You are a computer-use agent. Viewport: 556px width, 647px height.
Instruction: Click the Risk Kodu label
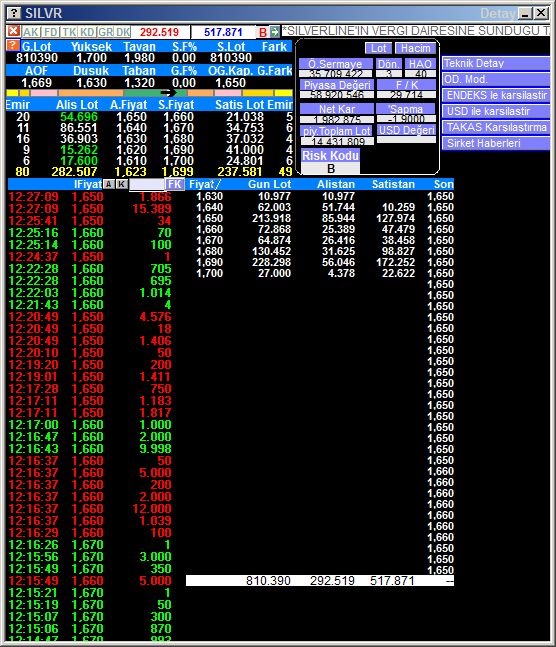(330, 156)
